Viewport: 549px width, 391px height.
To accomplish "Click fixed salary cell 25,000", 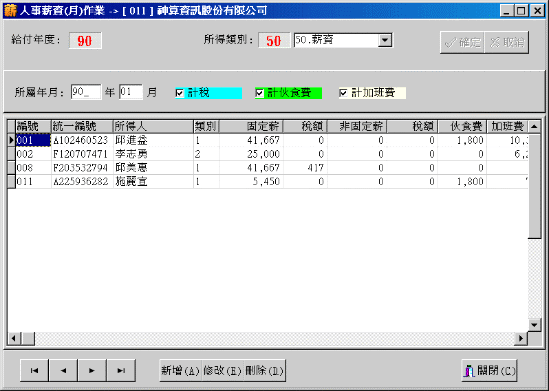I will pos(251,154).
